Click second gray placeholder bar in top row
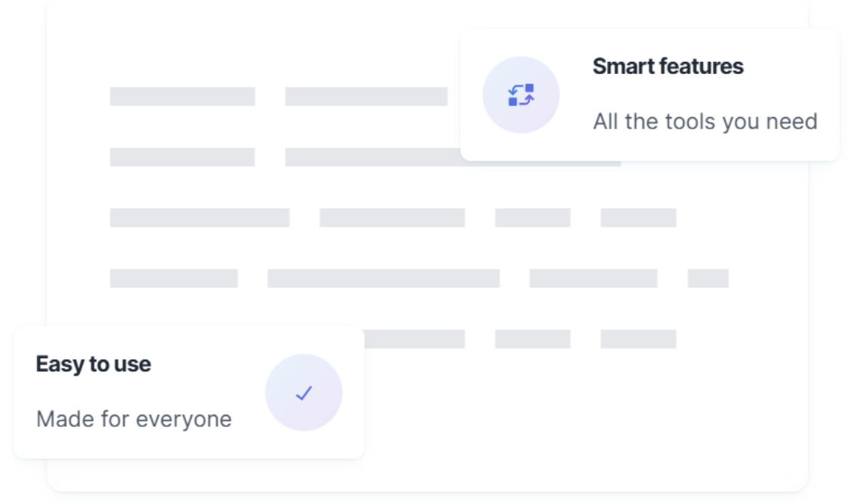858x504 pixels. click(x=366, y=97)
